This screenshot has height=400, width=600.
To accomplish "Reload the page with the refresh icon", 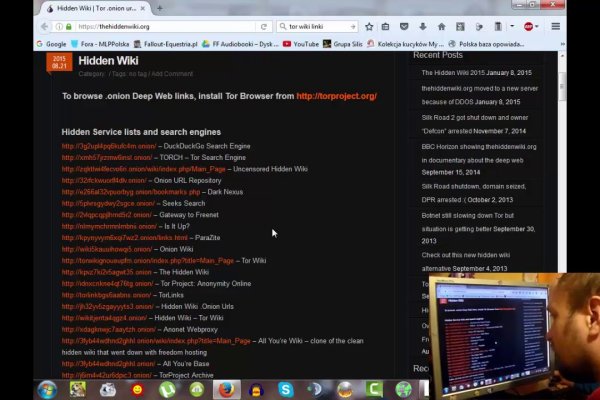I will pos(263,27).
